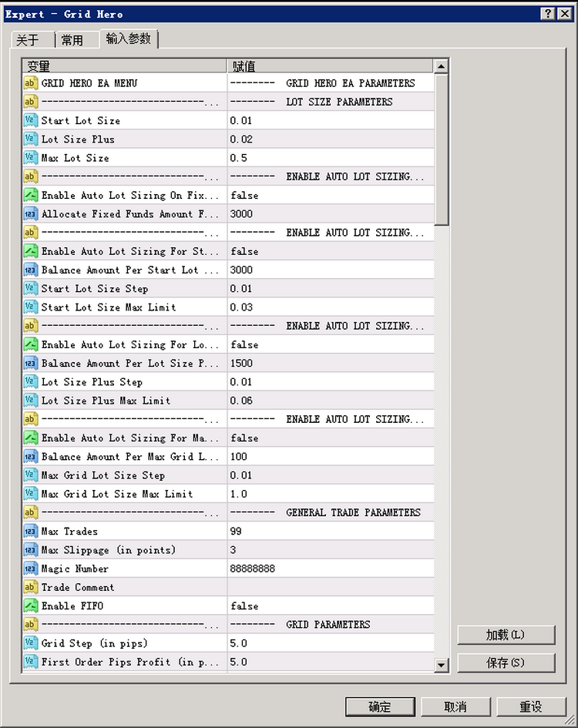Click the bool icon for Enable Auto Lot Sizing For Ma

(x=30, y=438)
